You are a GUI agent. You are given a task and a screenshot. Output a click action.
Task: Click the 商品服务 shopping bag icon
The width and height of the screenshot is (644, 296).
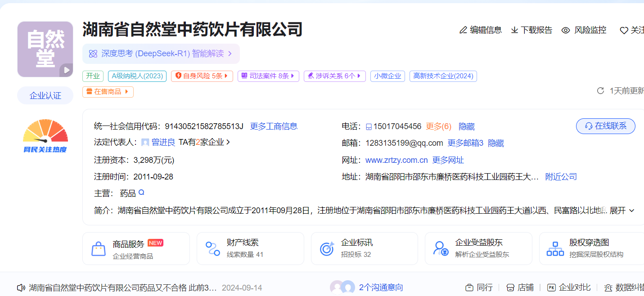tap(99, 249)
